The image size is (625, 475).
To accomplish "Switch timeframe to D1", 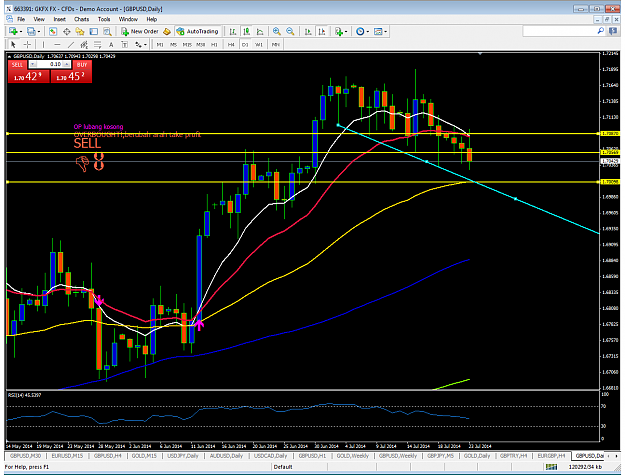I will [x=245, y=45].
